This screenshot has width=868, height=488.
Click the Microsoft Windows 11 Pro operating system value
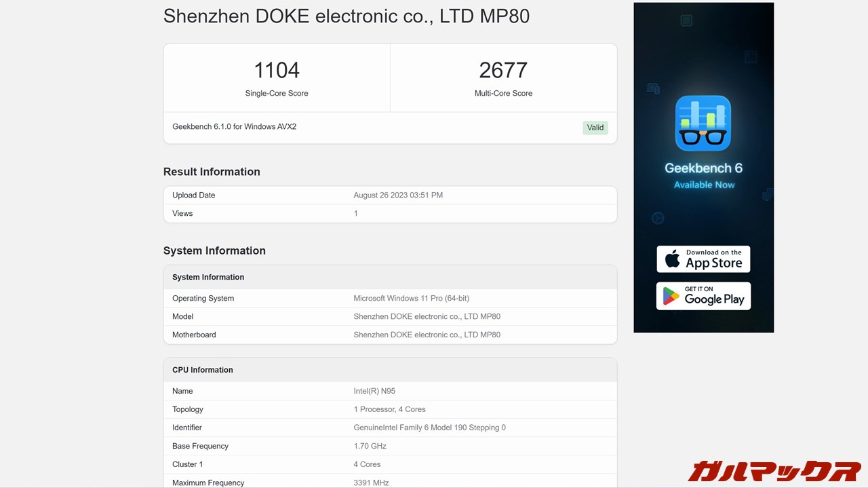[x=411, y=299]
